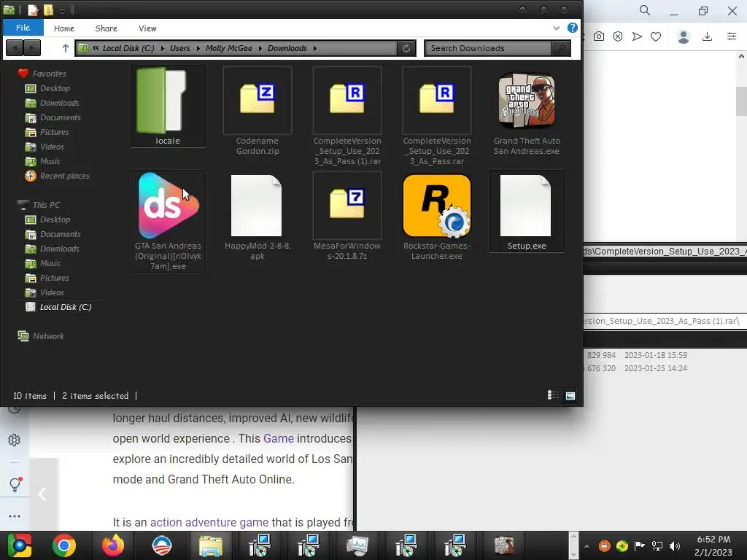Screen dimensions: 747x560
Task: Launch Google Chrome from taskbar
Action: point(64,545)
